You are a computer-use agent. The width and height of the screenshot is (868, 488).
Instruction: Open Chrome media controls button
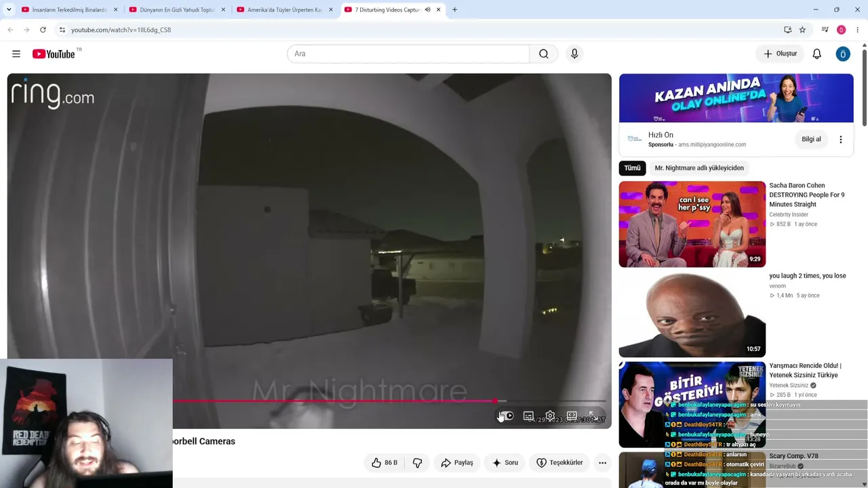coord(825,30)
